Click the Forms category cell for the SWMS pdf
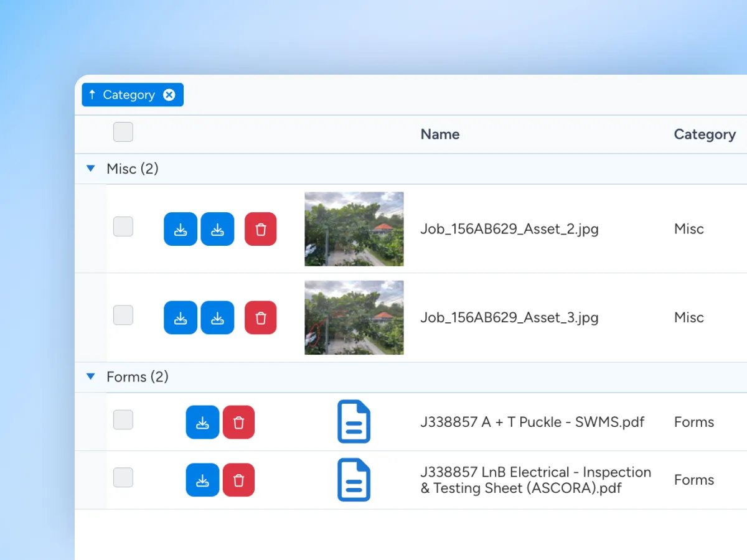 click(x=694, y=422)
